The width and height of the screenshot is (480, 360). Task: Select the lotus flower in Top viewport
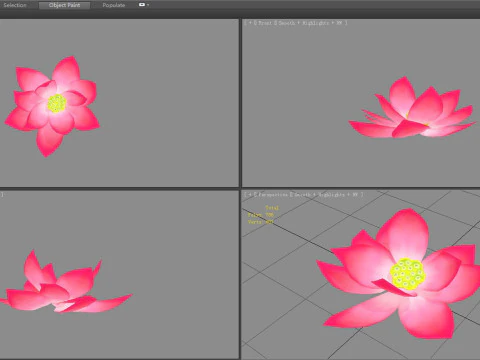click(x=52, y=106)
